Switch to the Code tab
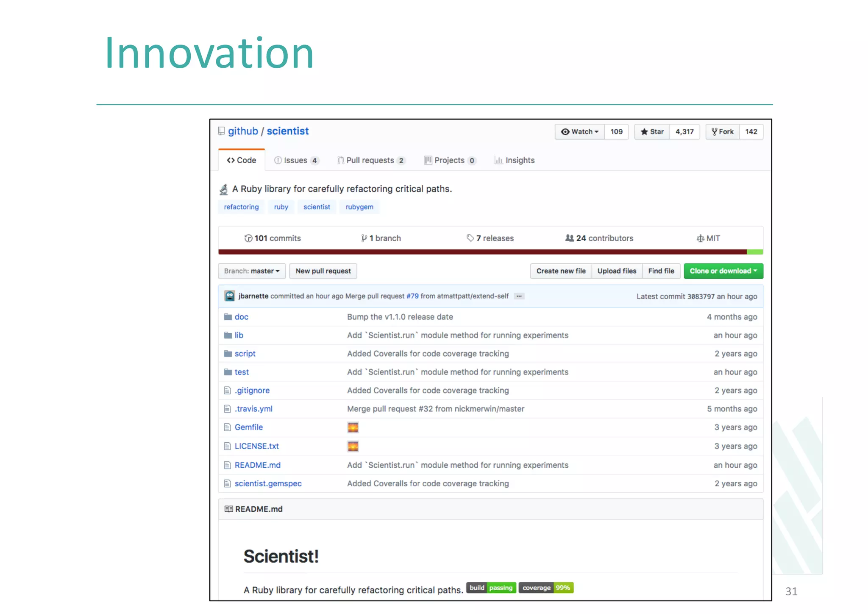 [242, 160]
